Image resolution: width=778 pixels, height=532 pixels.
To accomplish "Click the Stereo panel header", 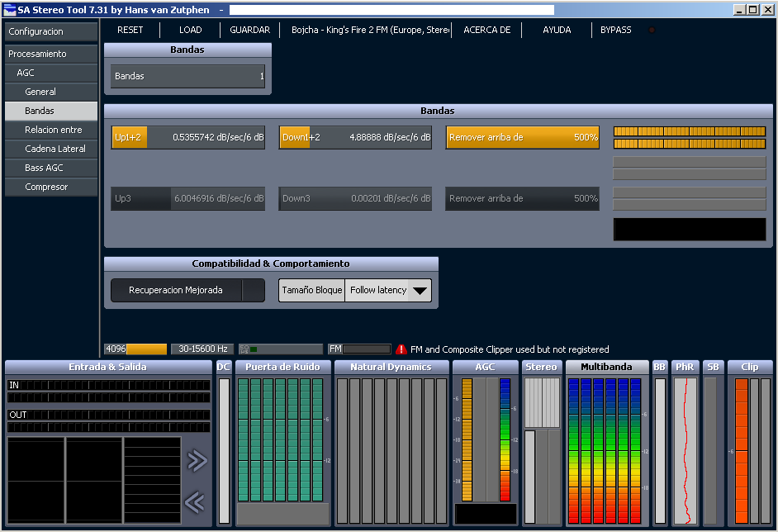I will pyautogui.click(x=541, y=367).
